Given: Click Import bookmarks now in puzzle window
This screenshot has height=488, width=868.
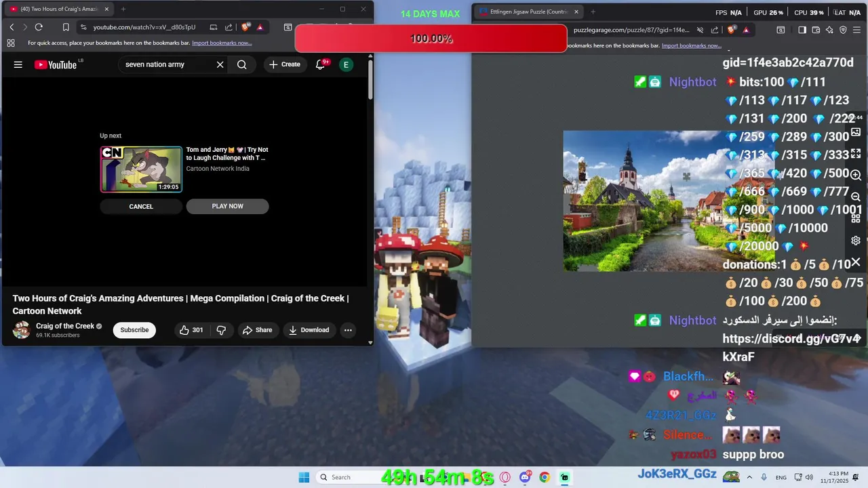Looking at the screenshot, I should click(x=692, y=45).
